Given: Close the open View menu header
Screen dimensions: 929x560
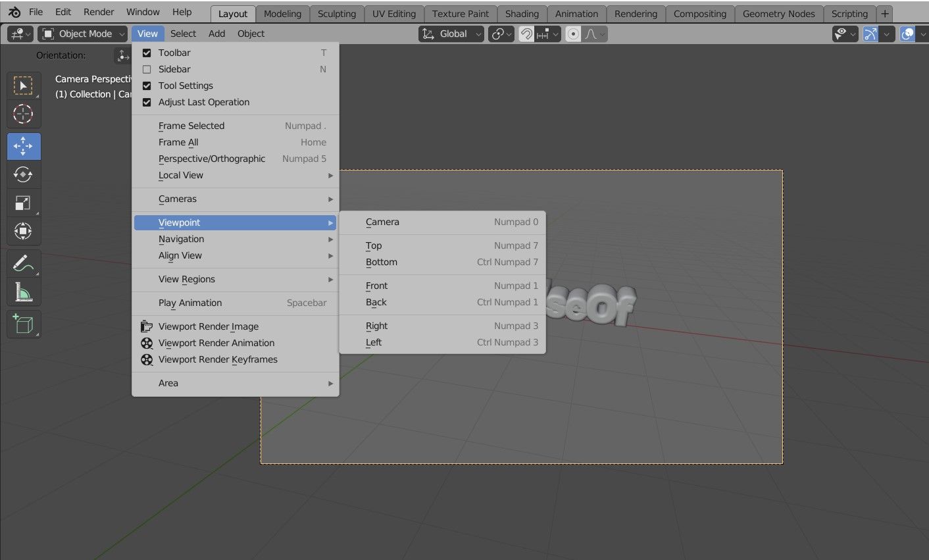Looking at the screenshot, I should pyautogui.click(x=147, y=34).
